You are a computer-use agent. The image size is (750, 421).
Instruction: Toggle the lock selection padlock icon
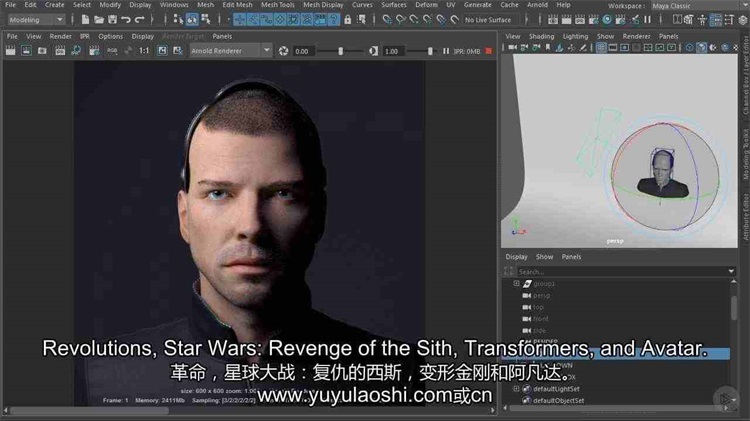tap(348, 20)
